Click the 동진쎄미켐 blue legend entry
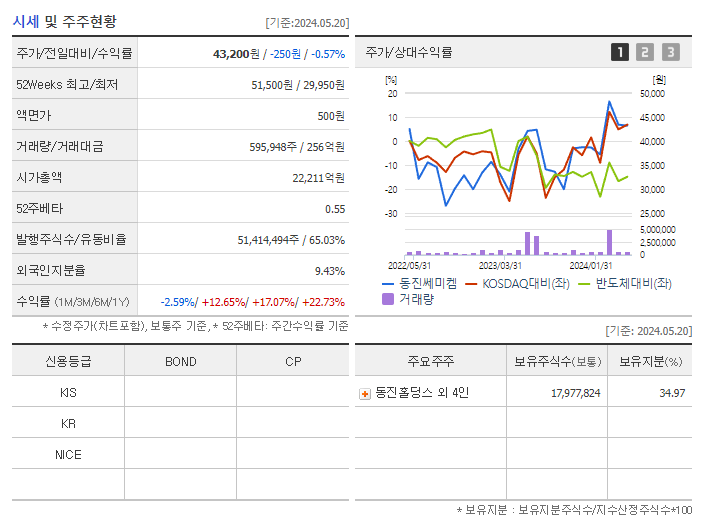The width and height of the screenshot is (702, 525). tap(419, 283)
